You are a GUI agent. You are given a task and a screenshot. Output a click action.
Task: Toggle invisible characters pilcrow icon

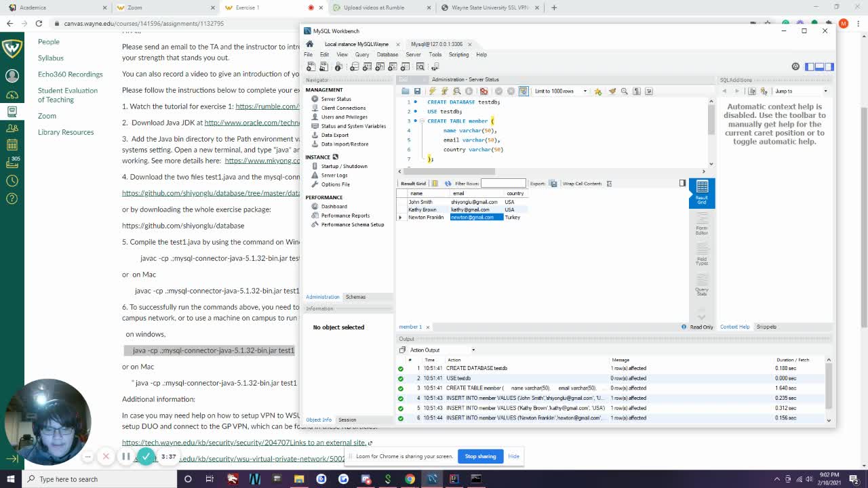(x=637, y=91)
